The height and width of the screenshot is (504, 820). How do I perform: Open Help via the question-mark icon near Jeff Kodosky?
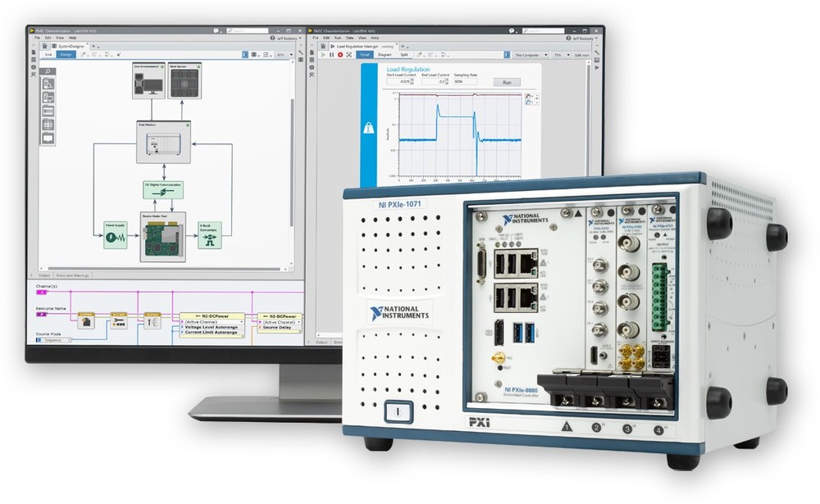pyautogui.click(x=567, y=38)
